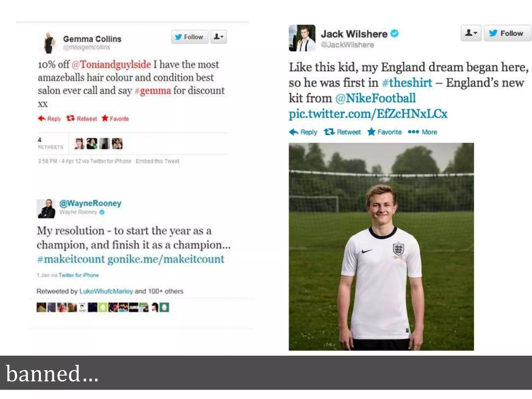Open user actions dropdown beside Gemma Collins Follow
This screenshot has height=399, width=532.
218,37
